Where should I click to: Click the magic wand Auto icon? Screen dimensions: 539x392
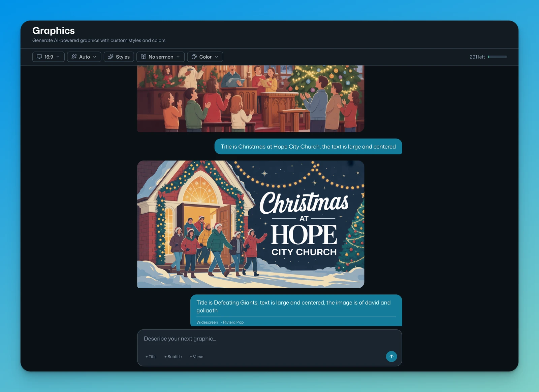click(74, 57)
